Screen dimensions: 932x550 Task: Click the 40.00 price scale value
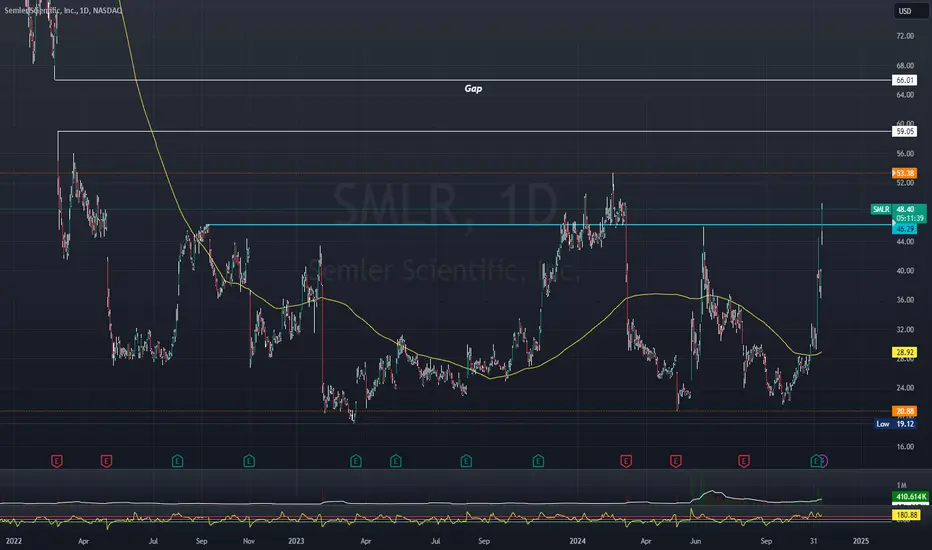click(905, 271)
